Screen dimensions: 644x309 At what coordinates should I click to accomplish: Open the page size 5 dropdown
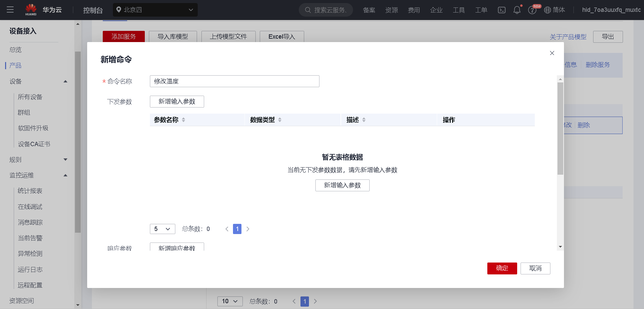[162, 229]
